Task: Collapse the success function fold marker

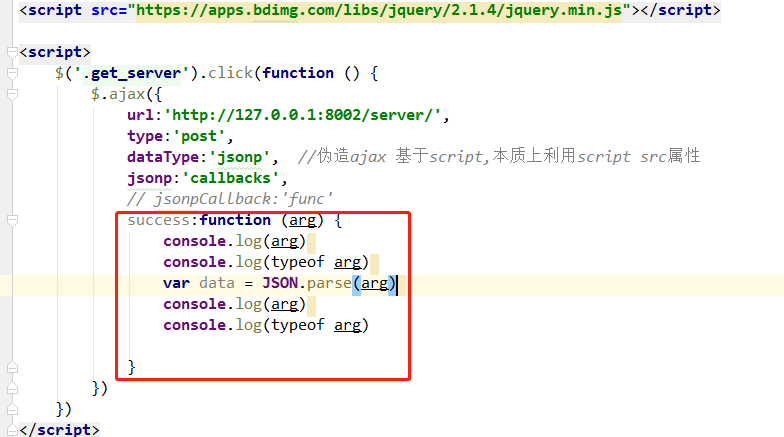Action: [12, 220]
